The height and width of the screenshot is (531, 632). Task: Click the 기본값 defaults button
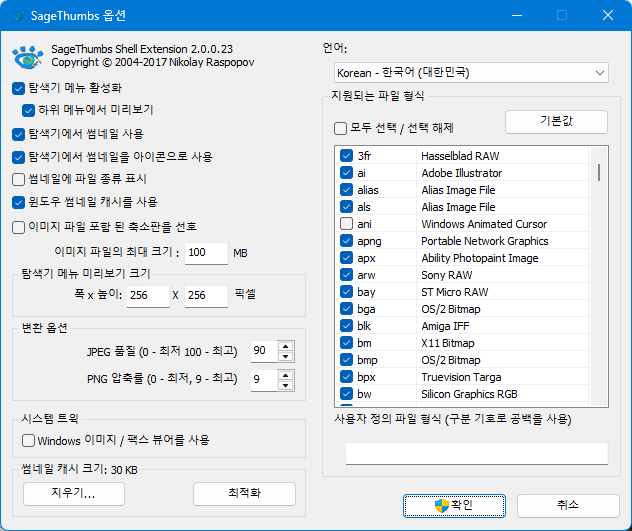click(x=556, y=121)
